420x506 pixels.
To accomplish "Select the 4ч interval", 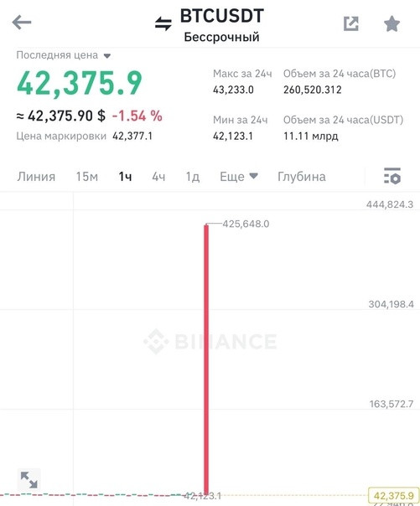I will [158, 177].
